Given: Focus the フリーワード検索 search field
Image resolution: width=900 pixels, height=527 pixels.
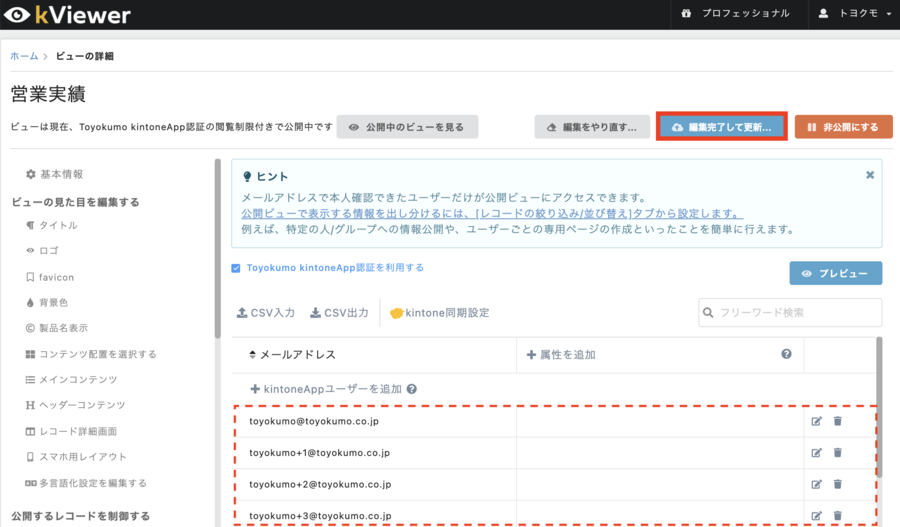Looking at the screenshot, I should coord(790,312).
